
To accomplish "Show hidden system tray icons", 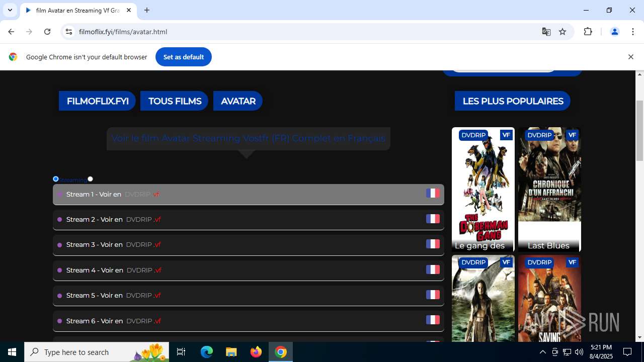I will click(542, 352).
